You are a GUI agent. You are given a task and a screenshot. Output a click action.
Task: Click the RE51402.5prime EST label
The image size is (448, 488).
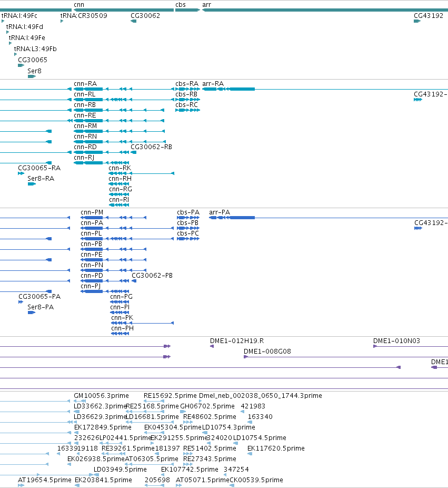click(210, 448)
